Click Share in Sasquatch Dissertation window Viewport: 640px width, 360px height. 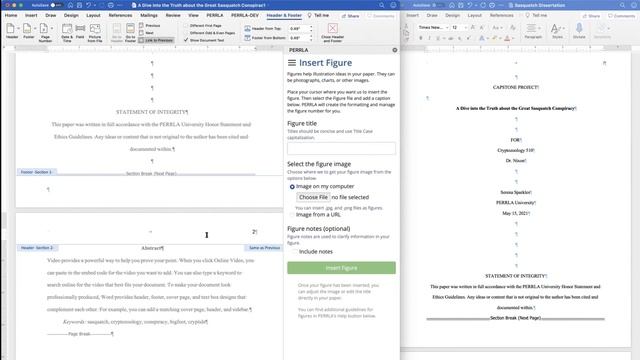tap(591, 16)
